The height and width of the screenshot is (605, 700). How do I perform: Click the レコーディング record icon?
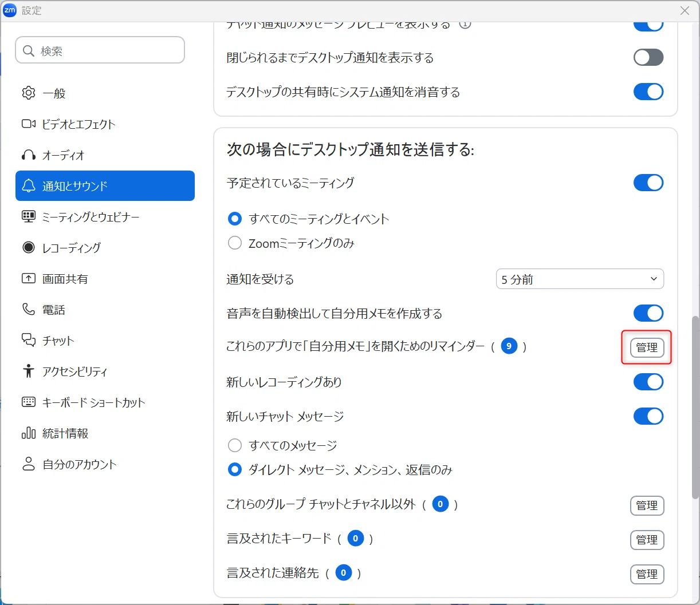pyautogui.click(x=29, y=248)
